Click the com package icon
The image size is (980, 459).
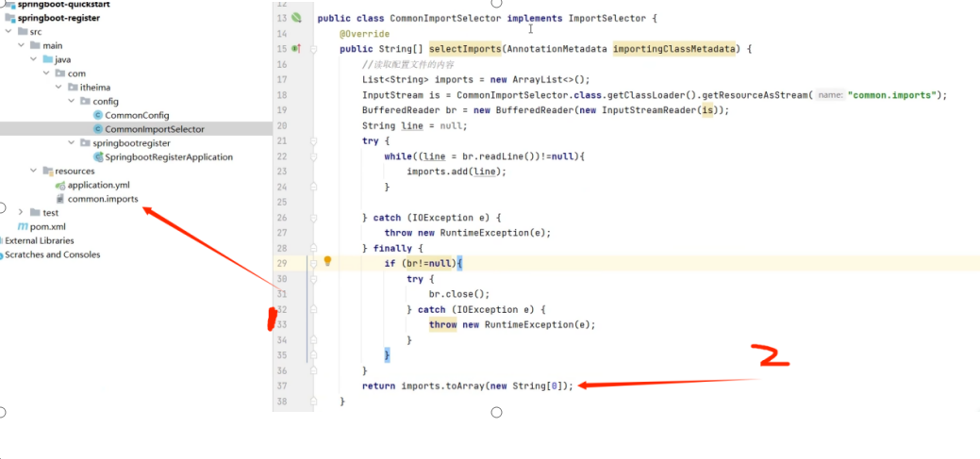point(60,74)
